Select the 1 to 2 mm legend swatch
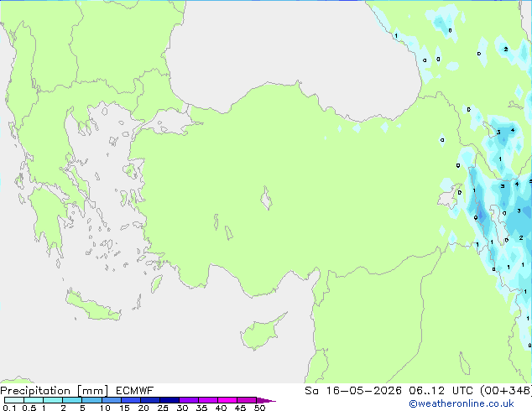The height and width of the screenshot is (411, 532). pos(53,400)
